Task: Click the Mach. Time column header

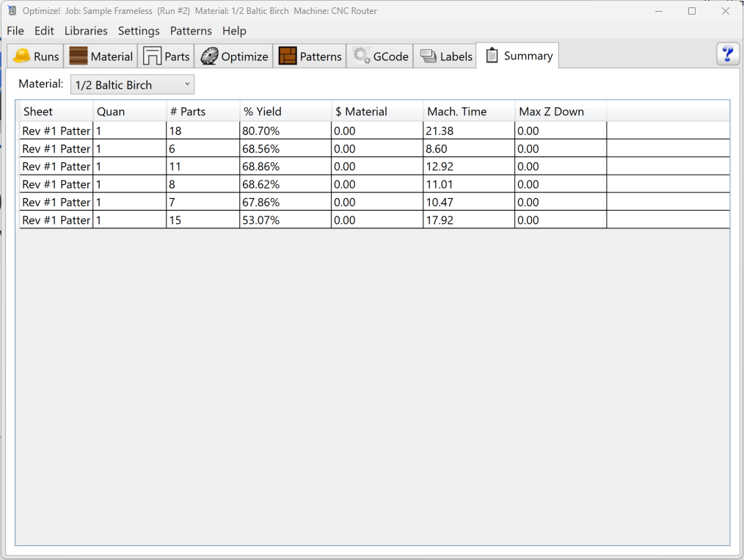Action: point(468,112)
